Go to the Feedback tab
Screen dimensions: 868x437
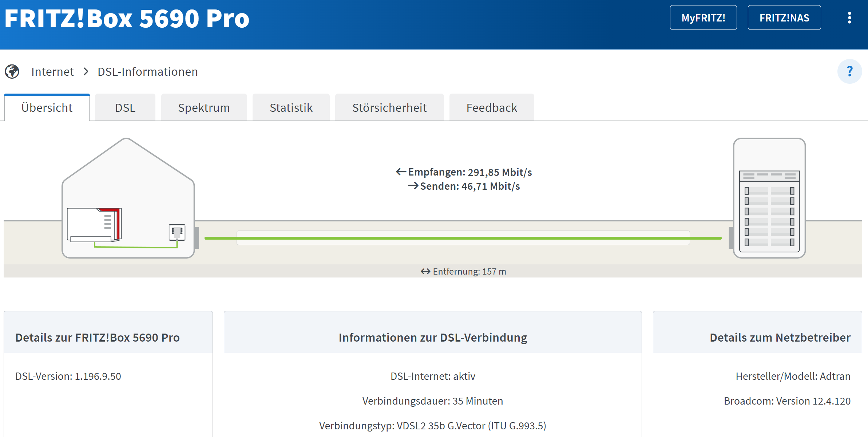(x=492, y=108)
